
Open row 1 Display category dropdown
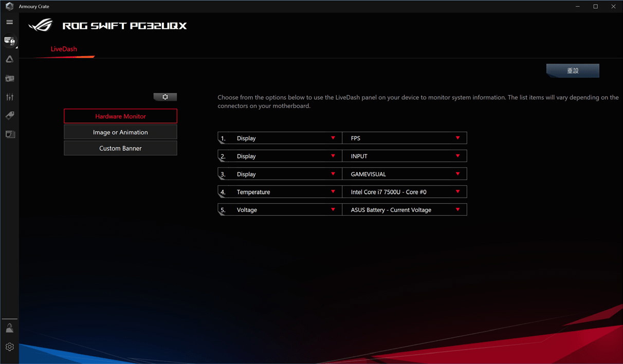pyautogui.click(x=280, y=138)
